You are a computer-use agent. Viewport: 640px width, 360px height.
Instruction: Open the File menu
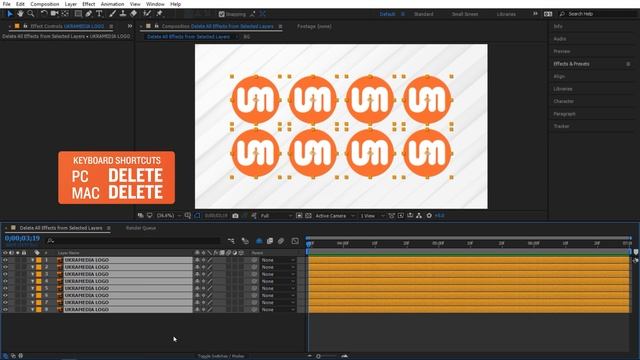[x=6, y=4]
